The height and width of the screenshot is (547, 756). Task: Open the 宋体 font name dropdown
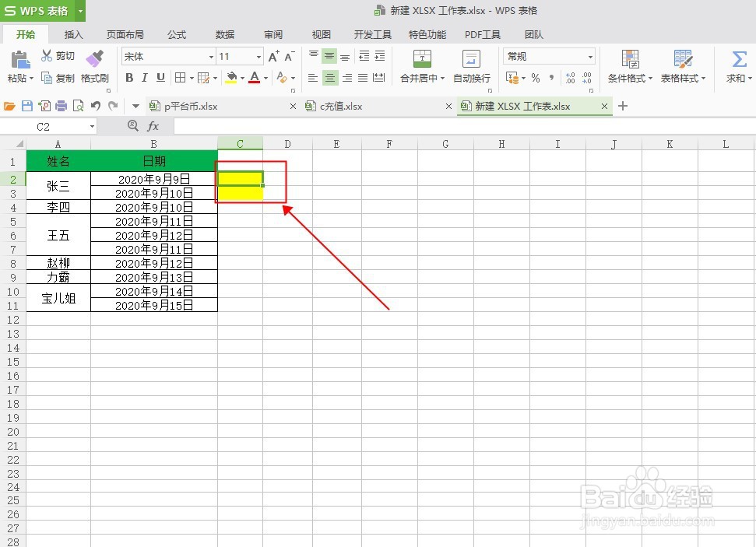(x=211, y=57)
